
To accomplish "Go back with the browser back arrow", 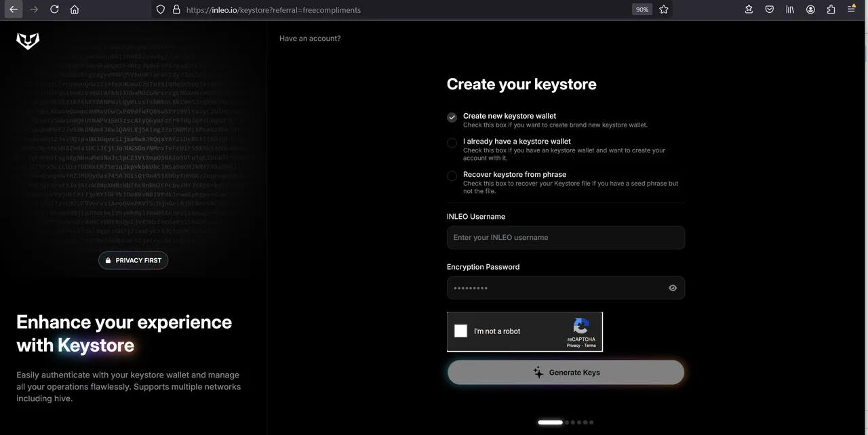I will 14,9.
